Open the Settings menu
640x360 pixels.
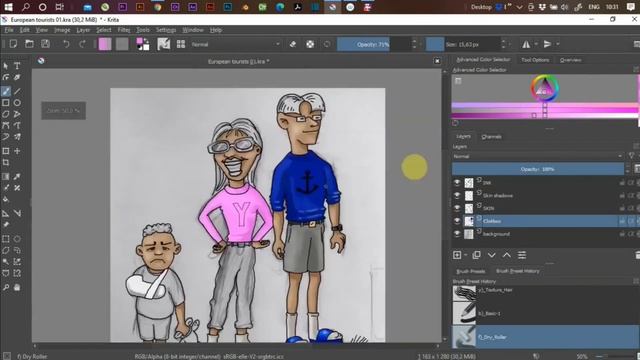(x=166, y=30)
